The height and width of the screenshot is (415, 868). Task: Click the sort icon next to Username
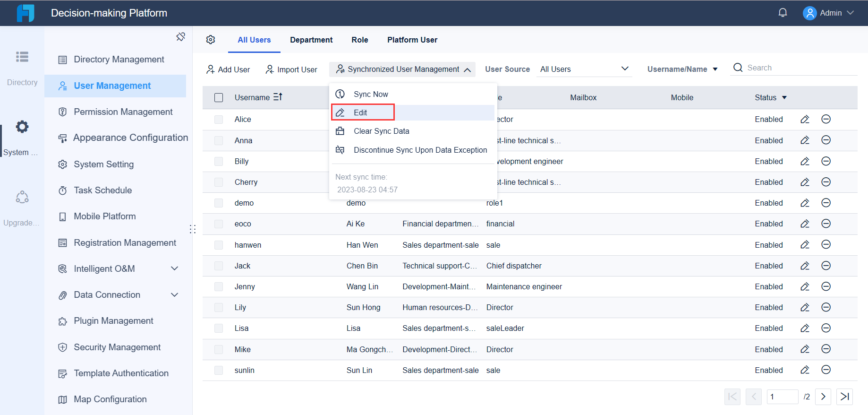click(x=278, y=97)
